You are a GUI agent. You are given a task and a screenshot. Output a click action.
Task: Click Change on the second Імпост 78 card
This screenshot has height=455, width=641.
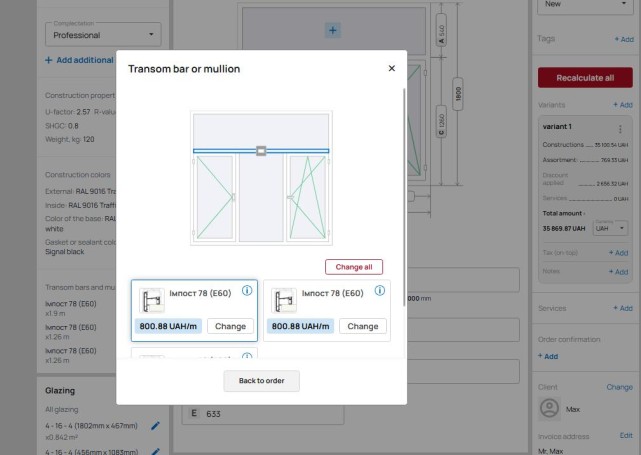pos(363,326)
